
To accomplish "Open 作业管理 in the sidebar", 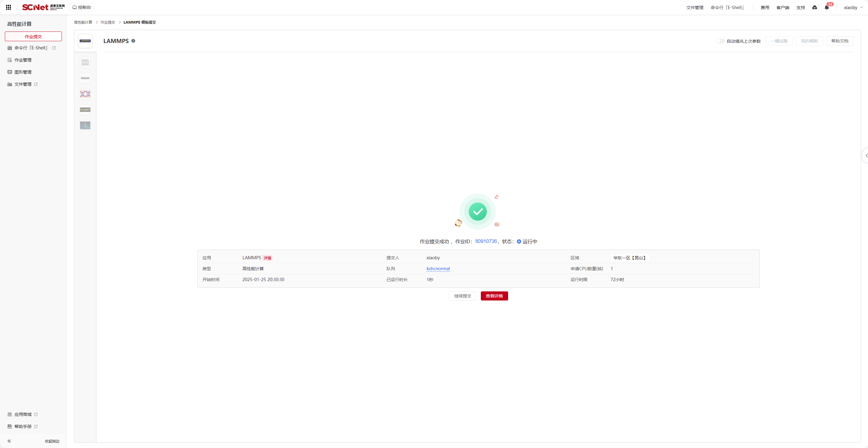I will coord(23,60).
